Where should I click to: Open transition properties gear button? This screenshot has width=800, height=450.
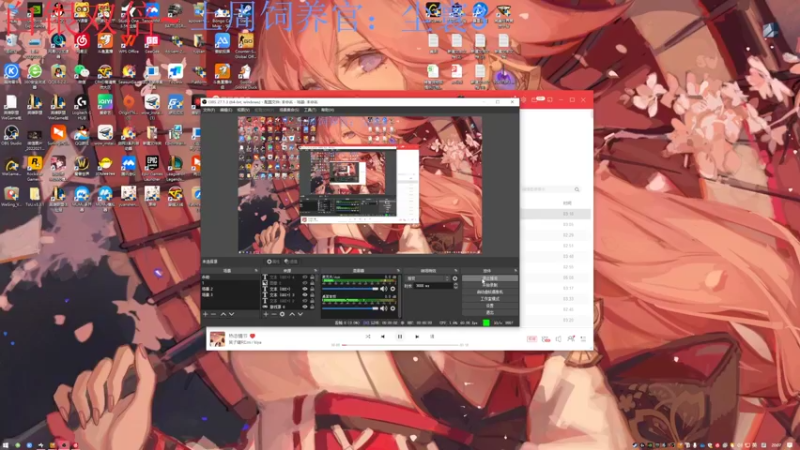pyautogui.click(x=455, y=279)
